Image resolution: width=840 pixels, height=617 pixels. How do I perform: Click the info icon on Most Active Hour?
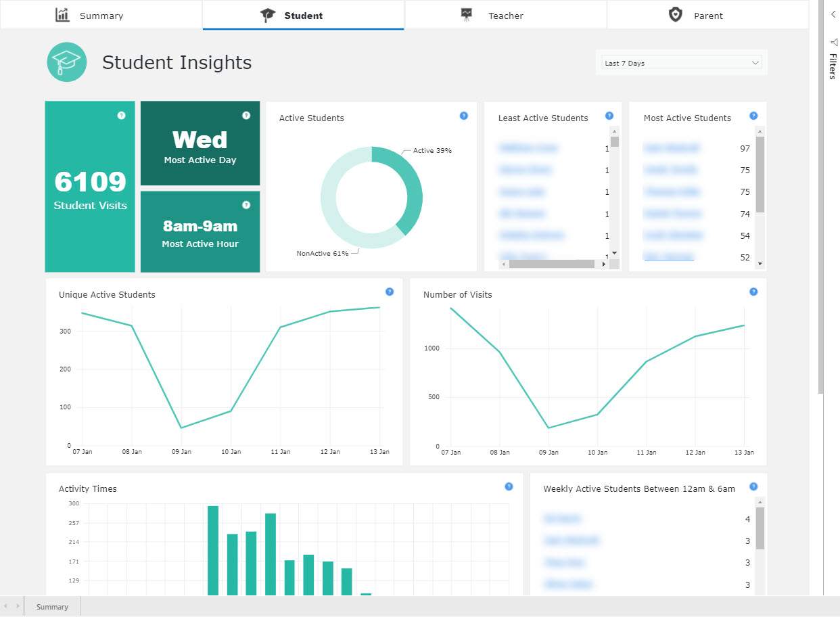pos(246,204)
